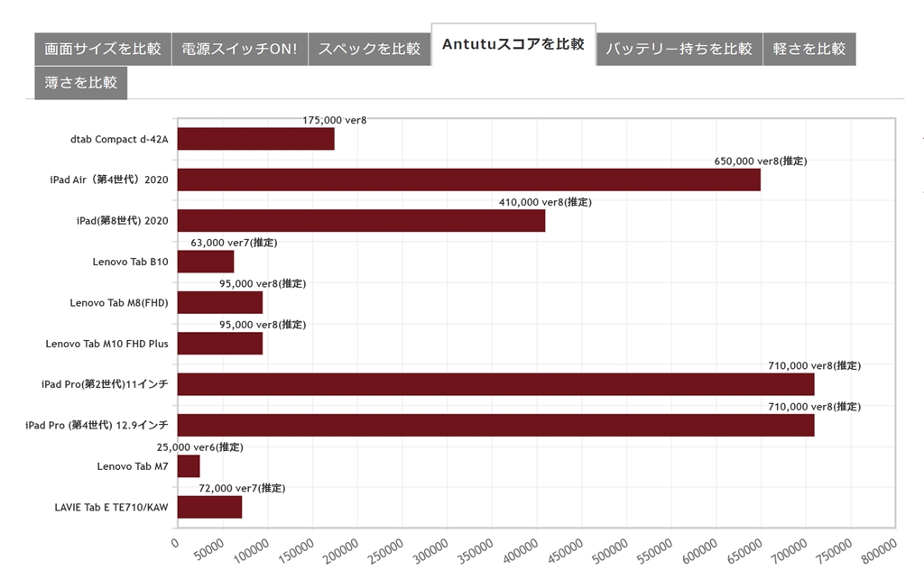Click the Lenovo Tab M10 FHD Plus bar
Screen dimensions: 924x580
pyautogui.click(x=220, y=344)
